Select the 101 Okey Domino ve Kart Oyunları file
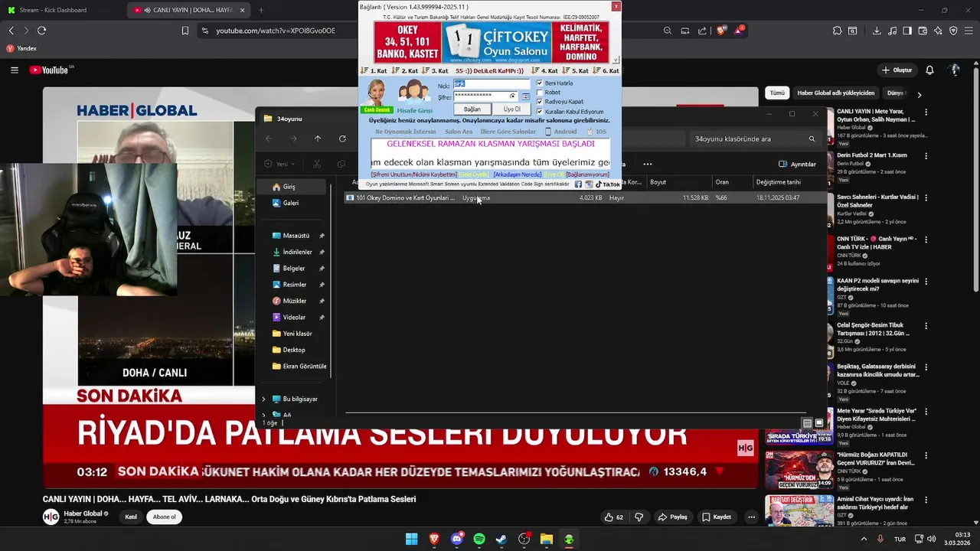 586,197
